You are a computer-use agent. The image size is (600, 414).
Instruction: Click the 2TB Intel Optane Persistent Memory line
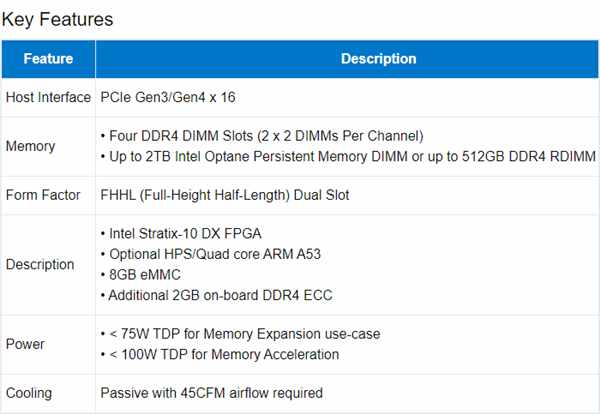(348, 156)
